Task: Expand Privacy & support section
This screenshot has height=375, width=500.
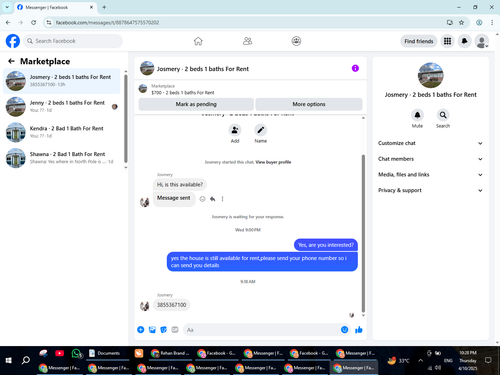Action: click(430, 190)
